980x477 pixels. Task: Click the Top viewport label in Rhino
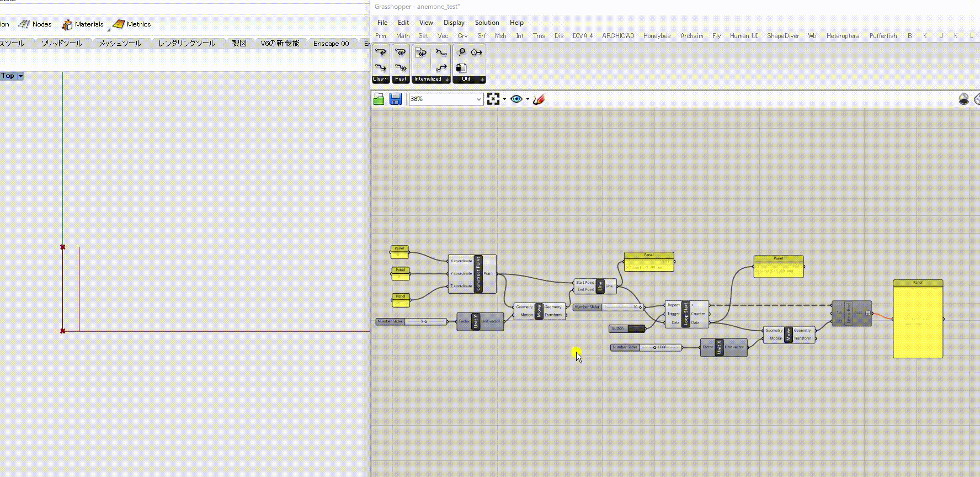(8, 76)
